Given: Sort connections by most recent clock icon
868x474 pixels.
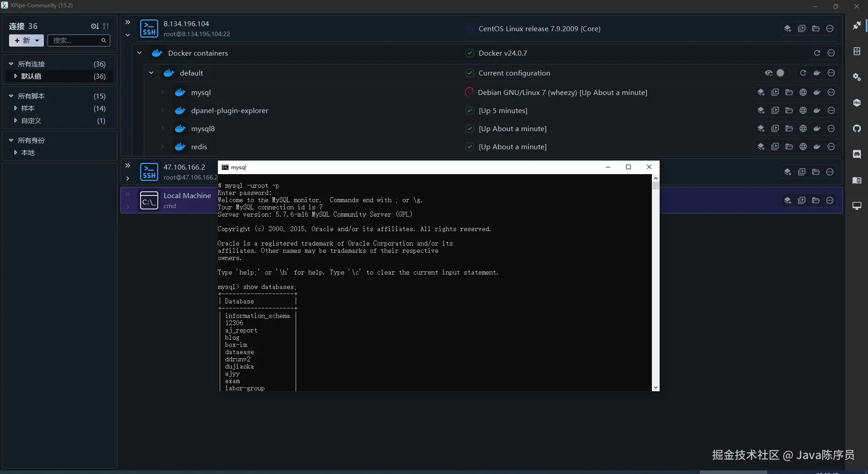Looking at the screenshot, I should tap(94, 26).
